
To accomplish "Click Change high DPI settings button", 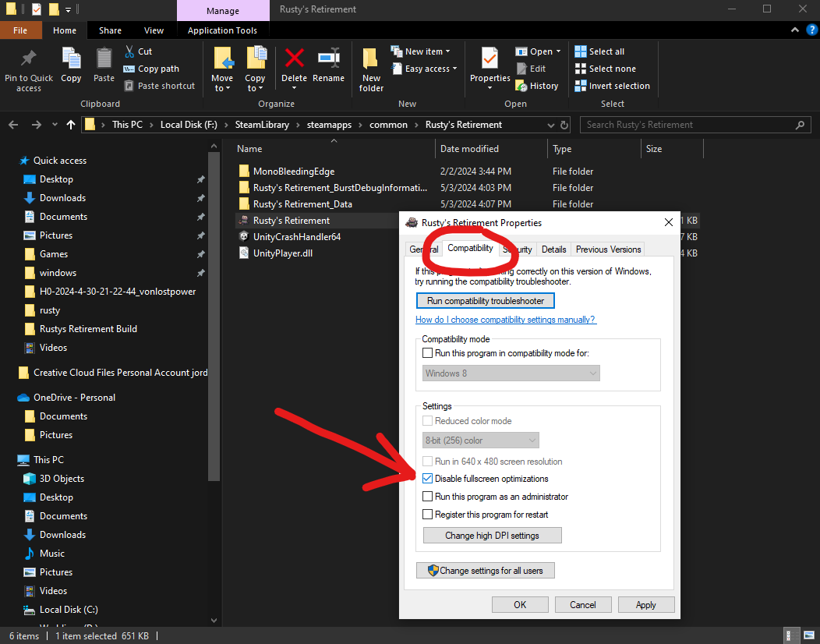I will [x=492, y=535].
